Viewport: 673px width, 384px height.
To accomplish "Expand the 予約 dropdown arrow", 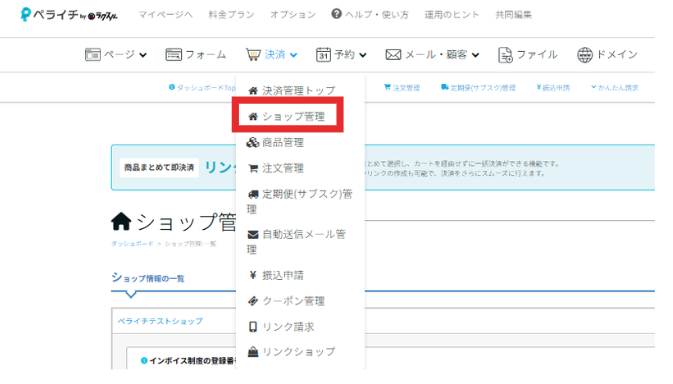I will (363, 55).
